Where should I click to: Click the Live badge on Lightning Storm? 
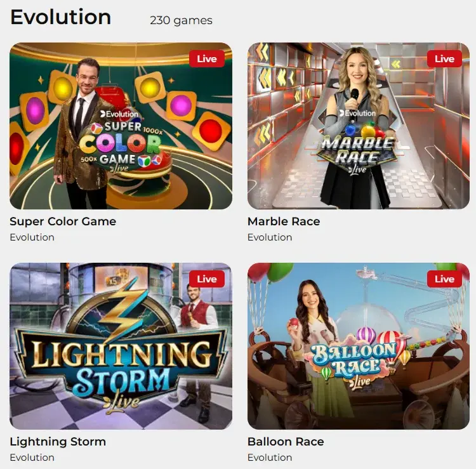click(x=207, y=279)
